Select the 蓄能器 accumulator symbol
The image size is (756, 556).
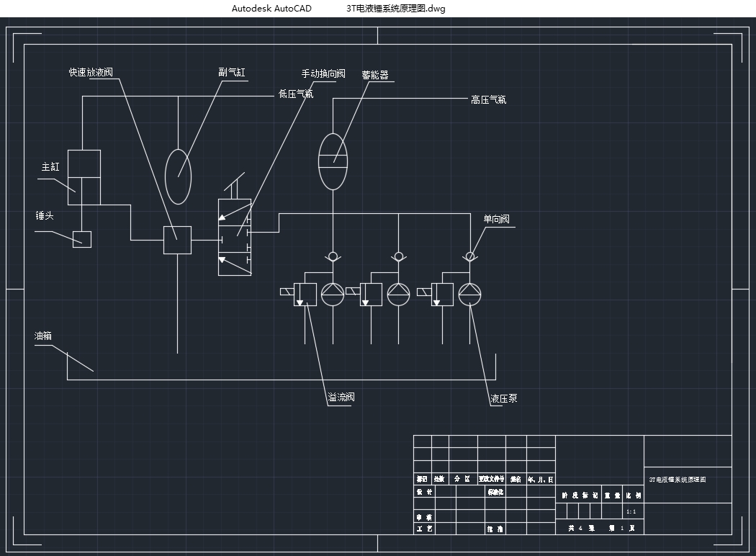pyautogui.click(x=333, y=161)
